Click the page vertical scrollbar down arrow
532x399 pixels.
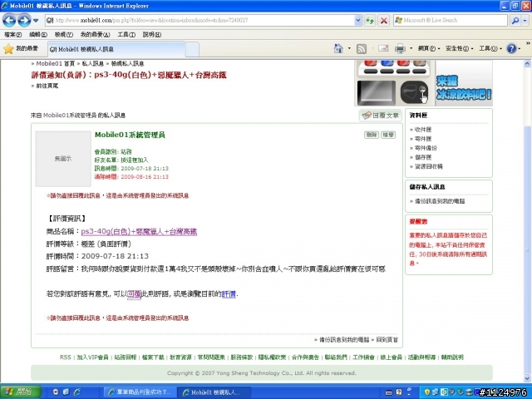[527, 379]
